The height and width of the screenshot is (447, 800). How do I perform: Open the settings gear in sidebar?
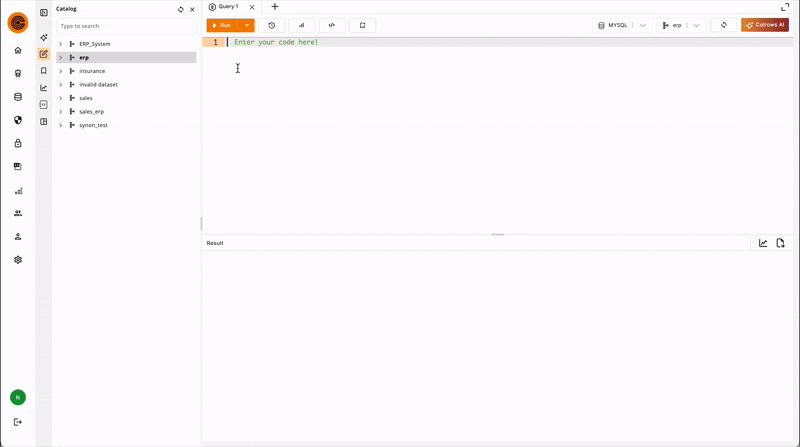[18, 260]
